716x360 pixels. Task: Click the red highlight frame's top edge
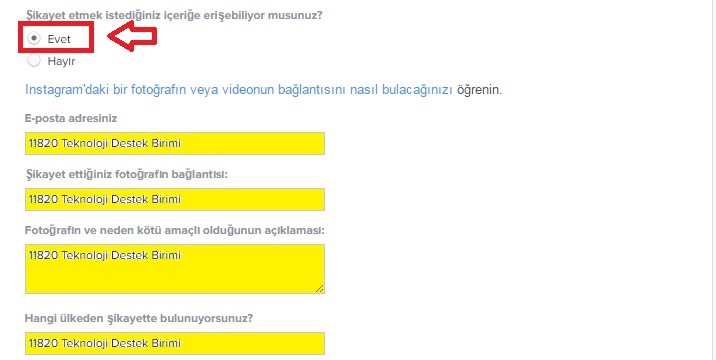[56, 23]
